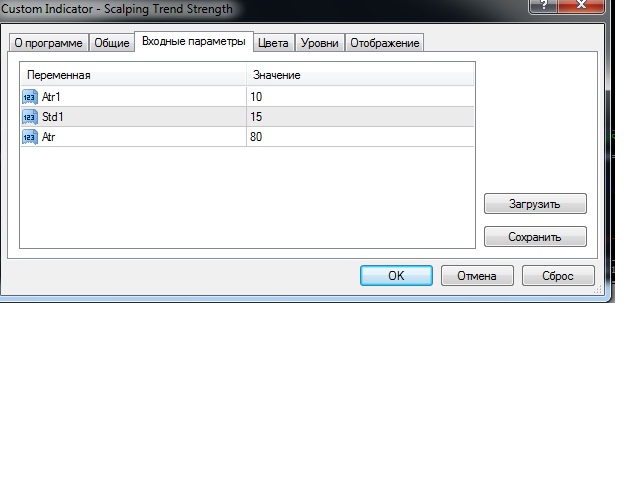Click the 'Загрузить' button
The image size is (640, 480).
coord(535,204)
